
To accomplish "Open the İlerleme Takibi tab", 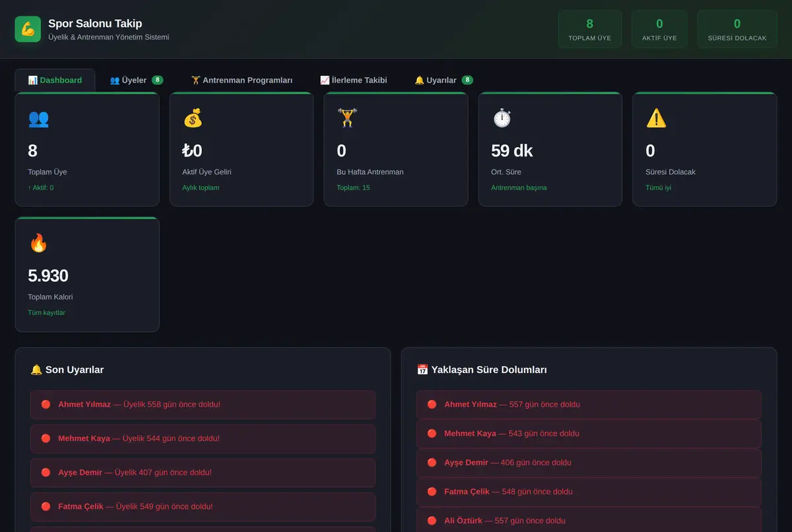I will (x=353, y=81).
